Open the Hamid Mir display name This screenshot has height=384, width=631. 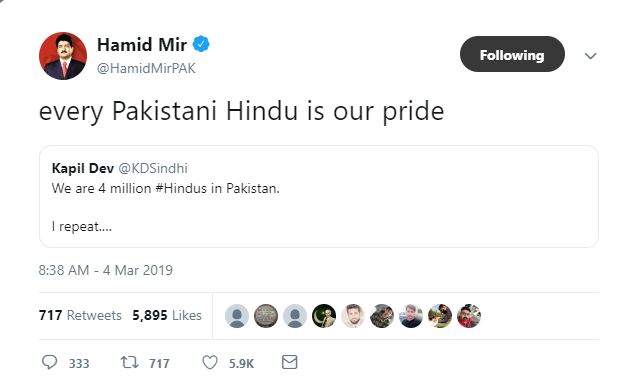tap(142, 44)
